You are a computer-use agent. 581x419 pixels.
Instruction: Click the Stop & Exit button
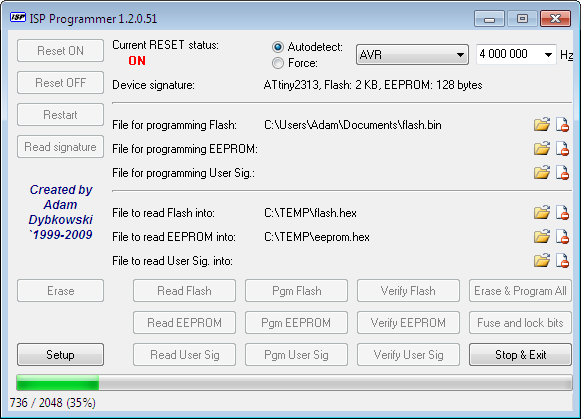520,355
